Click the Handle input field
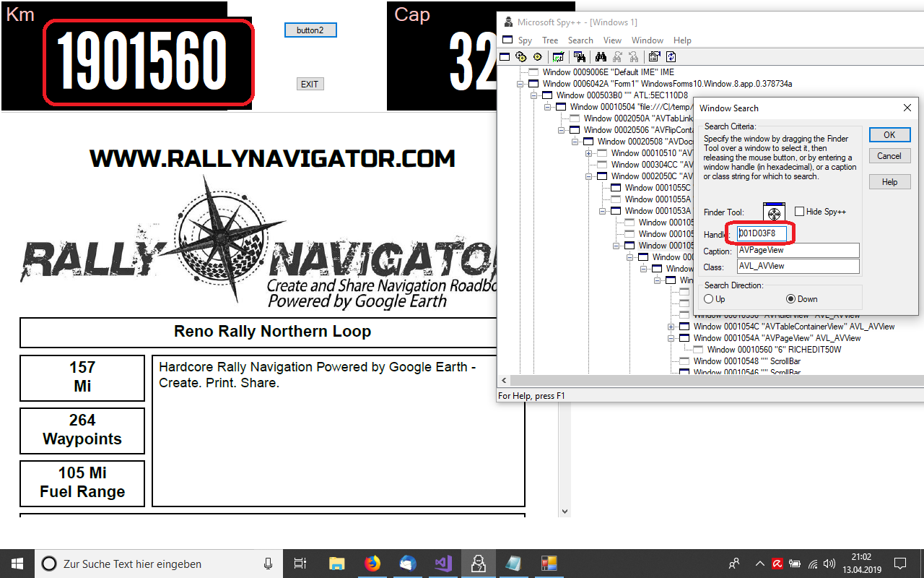The height and width of the screenshot is (578, 924). tap(762, 233)
